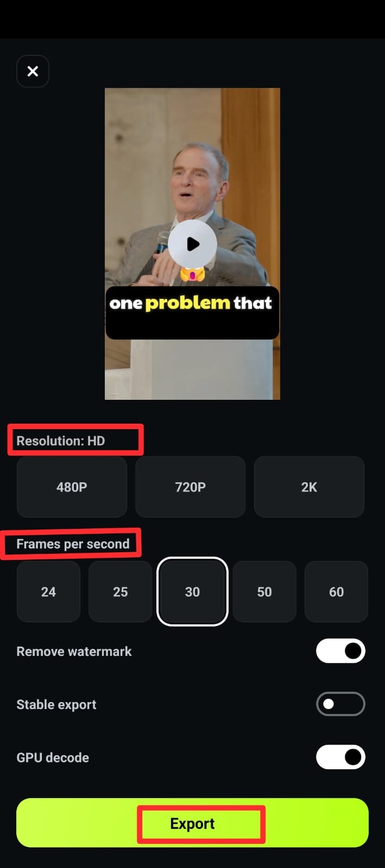The height and width of the screenshot is (868, 385).
Task: Enable the Stable export switch
Action: [x=340, y=704]
